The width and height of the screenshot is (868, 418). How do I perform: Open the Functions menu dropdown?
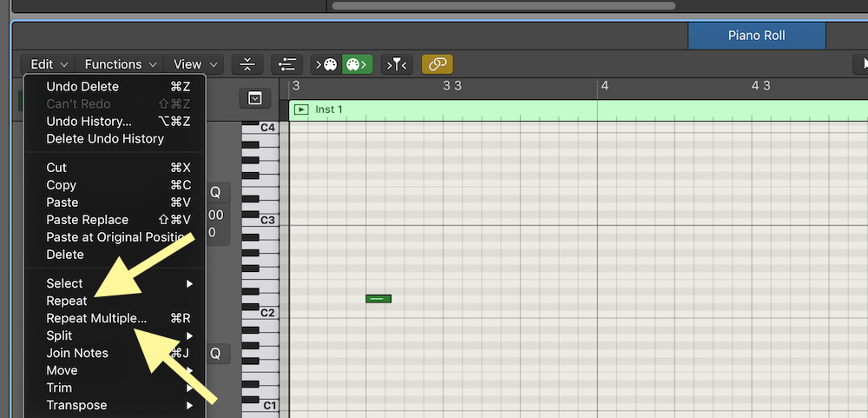[120, 64]
